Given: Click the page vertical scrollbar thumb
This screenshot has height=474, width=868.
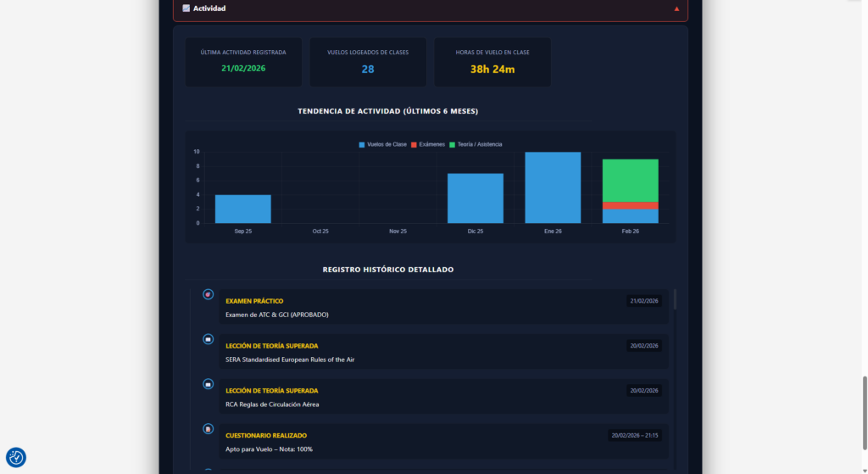Looking at the screenshot, I should (863, 402).
